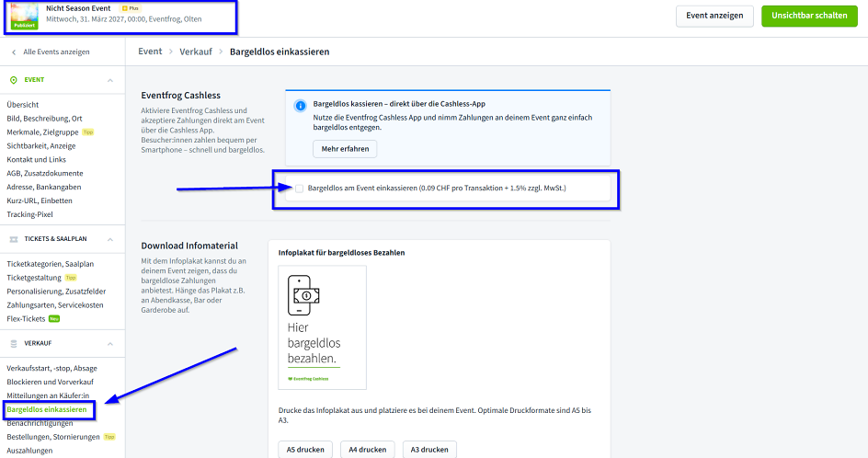
Task: Click A3 drucken button
Action: [429, 450]
